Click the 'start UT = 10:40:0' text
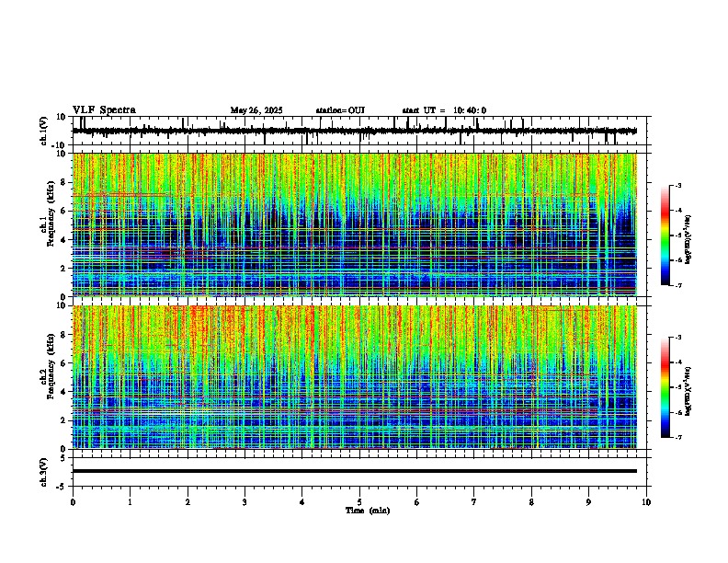The image size is (728, 563). [x=444, y=110]
